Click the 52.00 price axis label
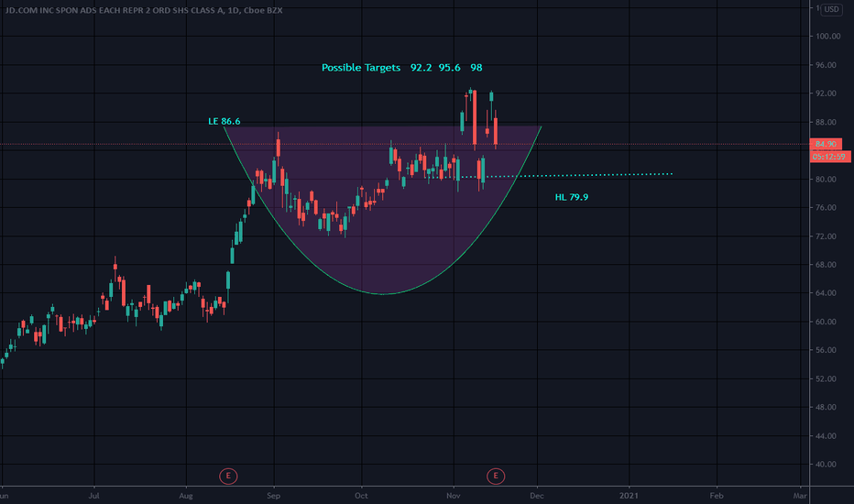 point(826,378)
